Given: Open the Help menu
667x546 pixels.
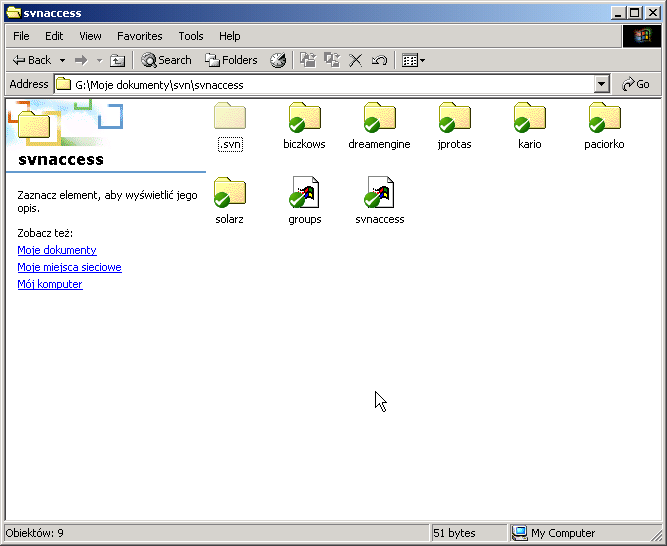Looking at the screenshot, I should coord(230,36).
